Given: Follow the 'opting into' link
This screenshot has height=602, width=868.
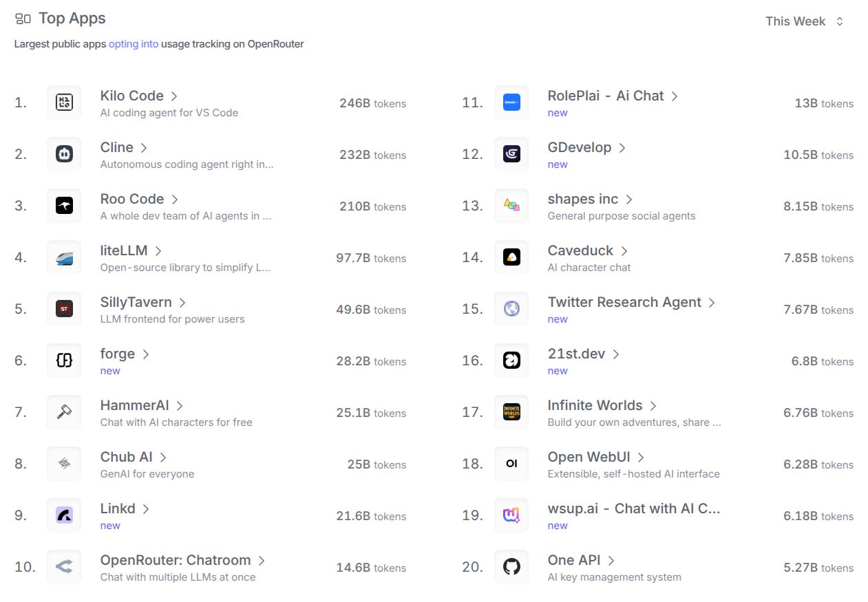Looking at the screenshot, I should 134,44.
